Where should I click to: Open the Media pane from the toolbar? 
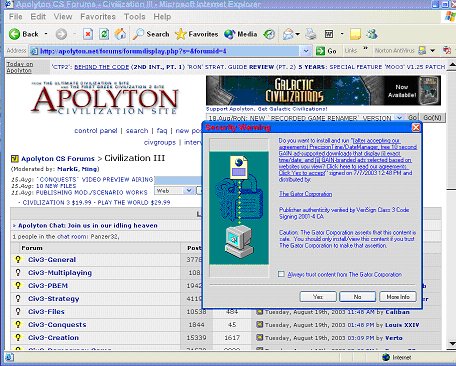(x=240, y=34)
